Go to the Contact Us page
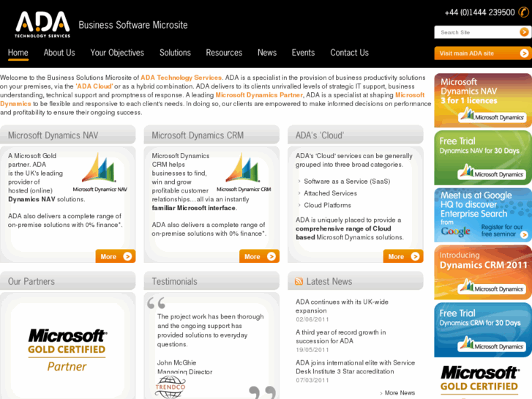Viewport: 532px width, 399px height. pos(350,53)
